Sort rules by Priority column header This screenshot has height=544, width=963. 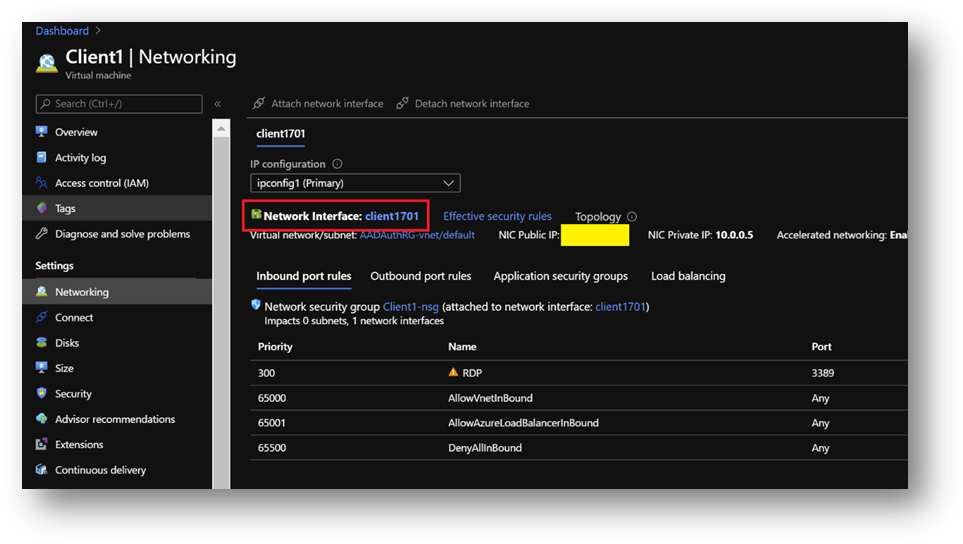[275, 347]
